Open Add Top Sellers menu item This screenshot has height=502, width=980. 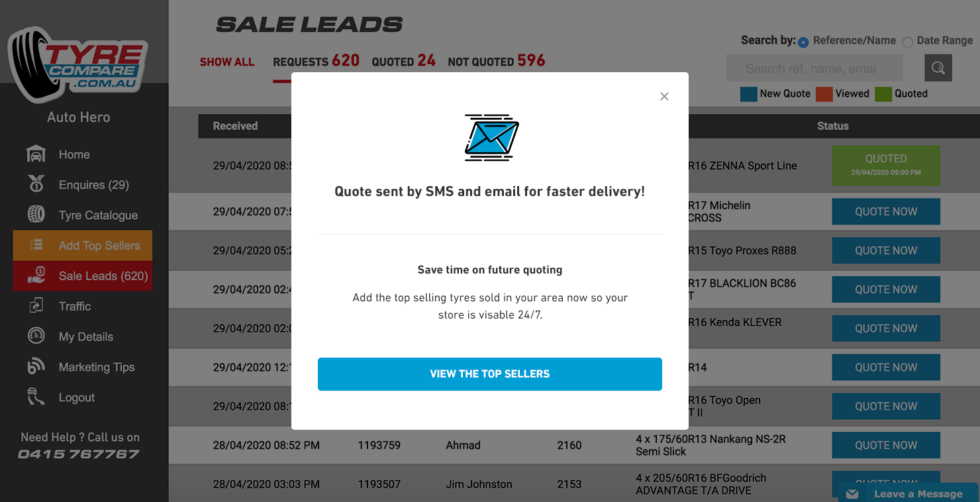coord(83,245)
